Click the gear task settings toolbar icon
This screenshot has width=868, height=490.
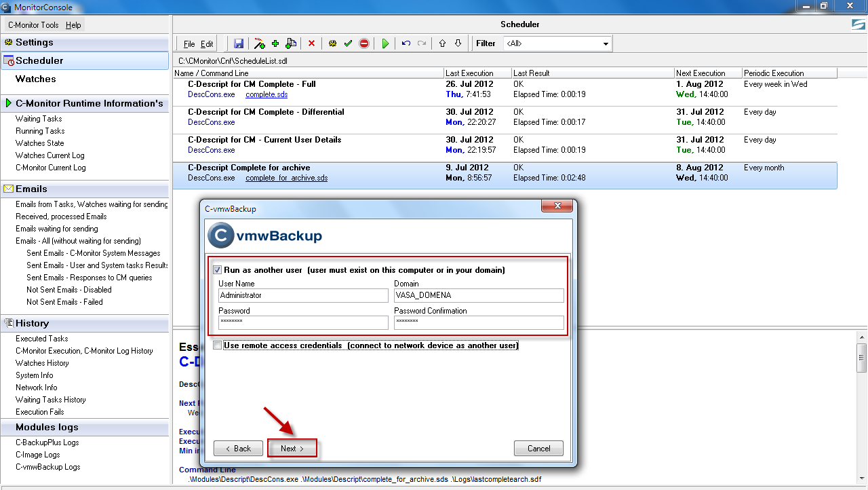[x=332, y=43]
